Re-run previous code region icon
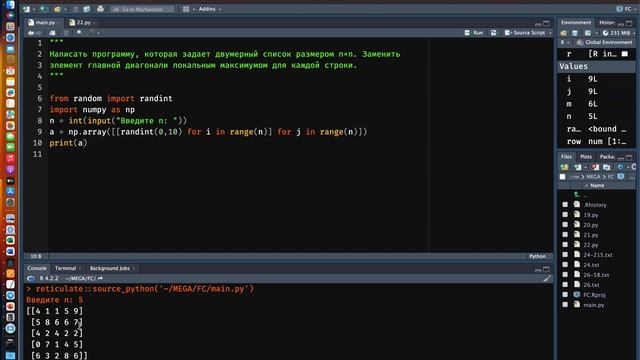 coord(493,33)
